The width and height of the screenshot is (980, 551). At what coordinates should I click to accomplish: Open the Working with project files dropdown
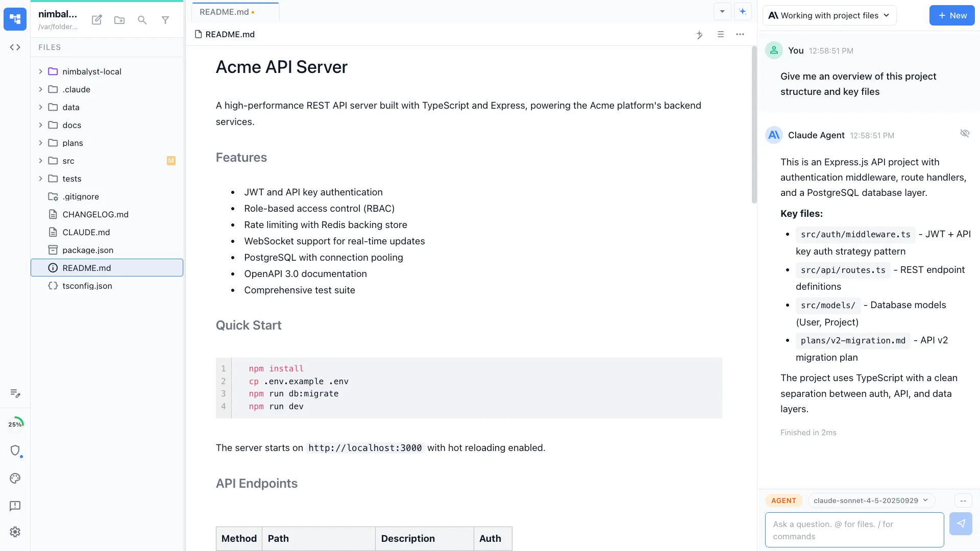(x=829, y=15)
